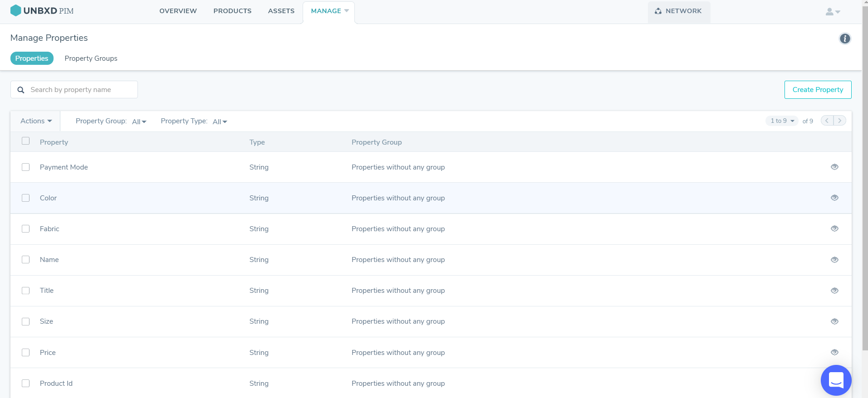Check the select-all properties checkbox
The width and height of the screenshot is (868, 398).
point(26,141)
